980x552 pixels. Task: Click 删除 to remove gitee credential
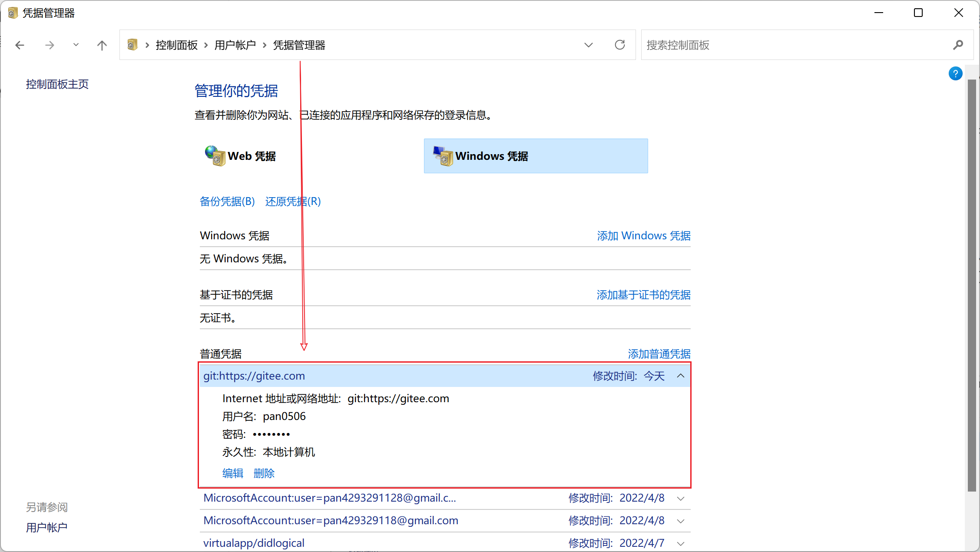tap(264, 473)
